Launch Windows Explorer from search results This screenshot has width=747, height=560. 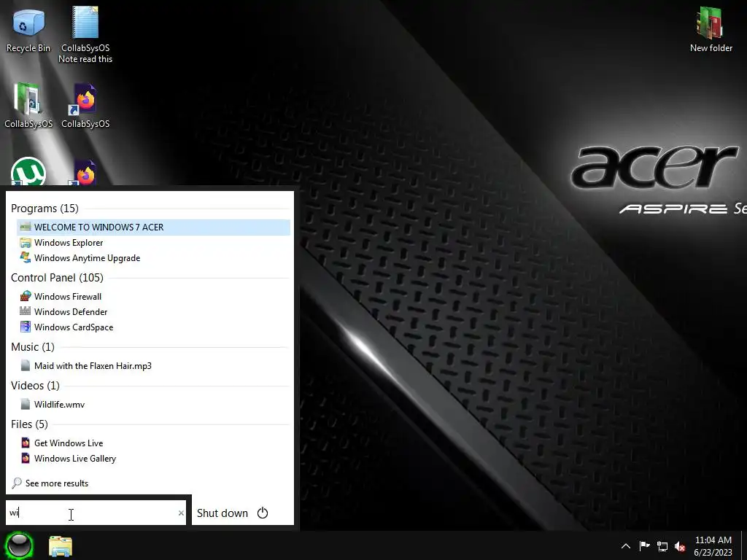(x=153, y=243)
